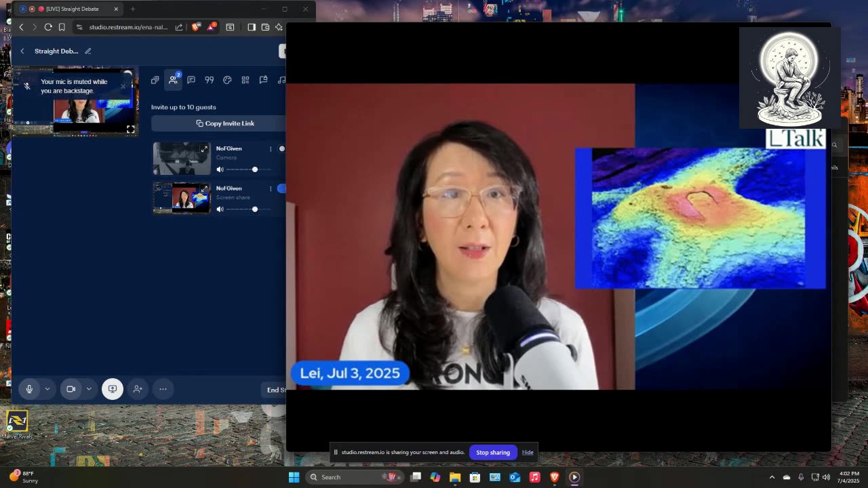Edit stream title with pencil icon
Viewport: 868px width, 488px height.
point(88,51)
